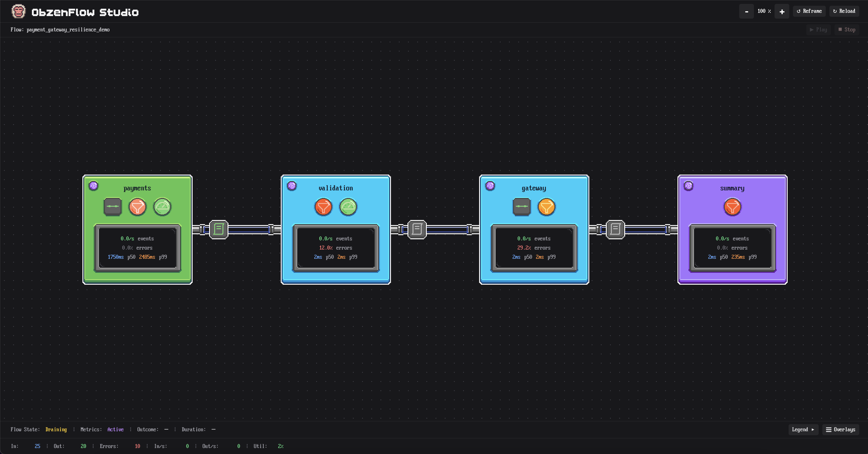Click the green journal icon between payments and validation

[219, 229]
